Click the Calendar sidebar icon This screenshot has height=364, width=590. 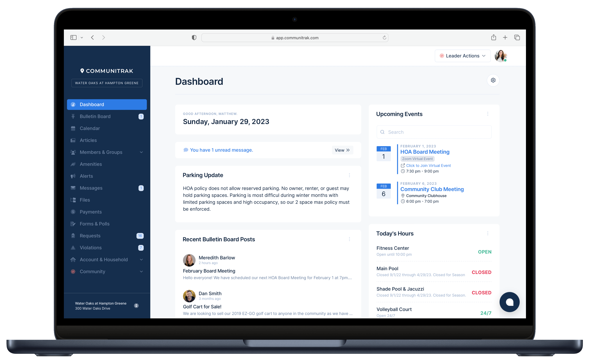pyautogui.click(x=74, y=128)
